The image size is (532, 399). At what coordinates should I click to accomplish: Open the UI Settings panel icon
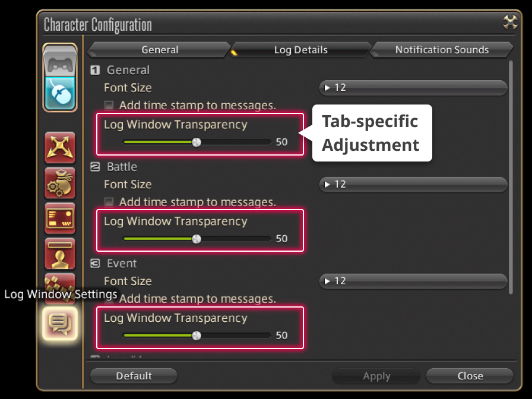point(60,218)
